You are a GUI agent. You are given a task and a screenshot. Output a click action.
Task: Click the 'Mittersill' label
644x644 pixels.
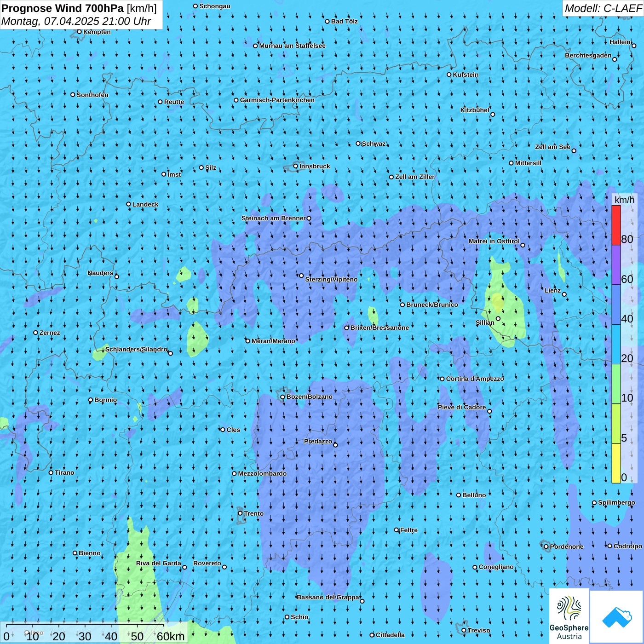tap(528, 163)
